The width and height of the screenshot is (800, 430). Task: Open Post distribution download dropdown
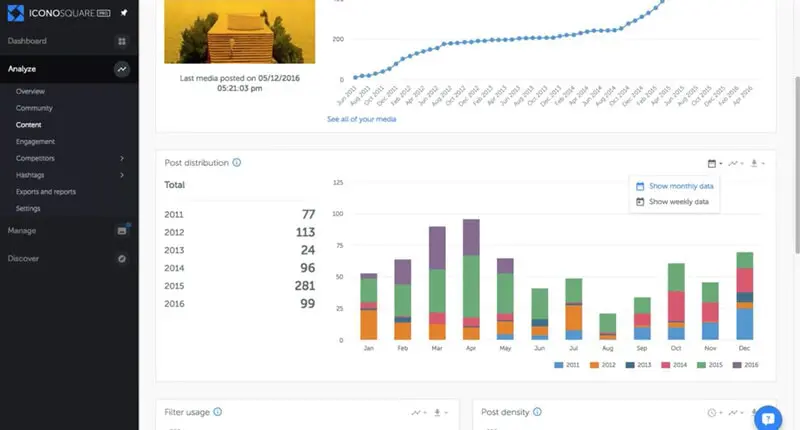point(757,163)
